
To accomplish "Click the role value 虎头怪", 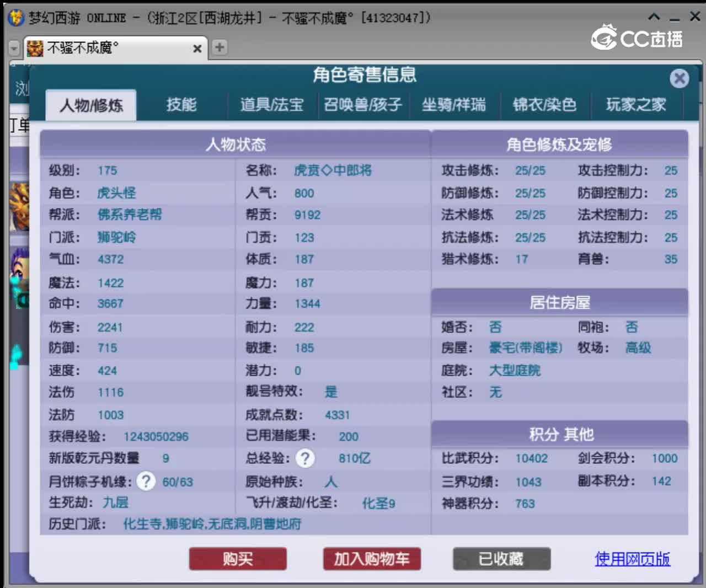I will (x=116, y=193).
